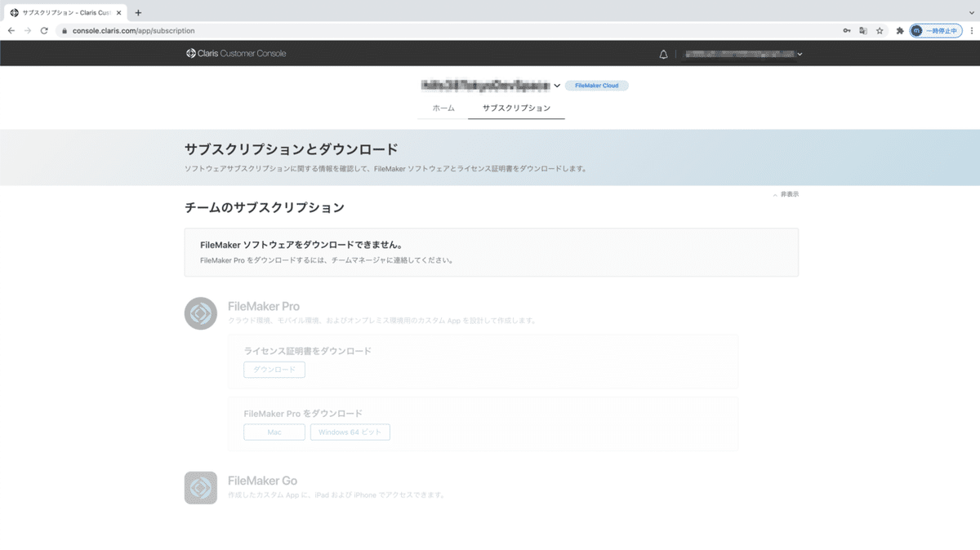
Task: Open Chrome's three-dot menu
Action: click(x=970, y=30)
